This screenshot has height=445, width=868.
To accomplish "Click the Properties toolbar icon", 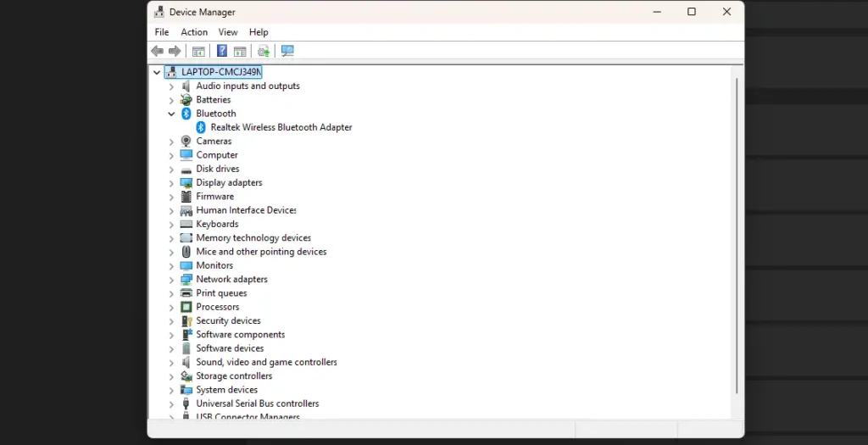I will [239, 52].
